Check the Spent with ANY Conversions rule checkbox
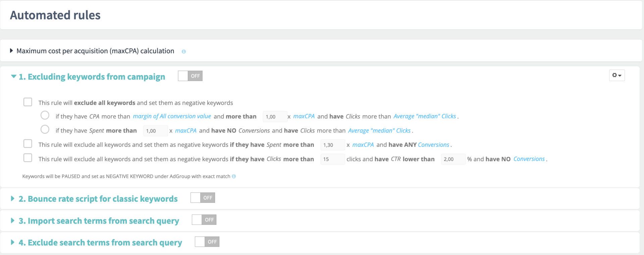Image resolution: width=644 pixels, height=255 pixels. (28, 144)
